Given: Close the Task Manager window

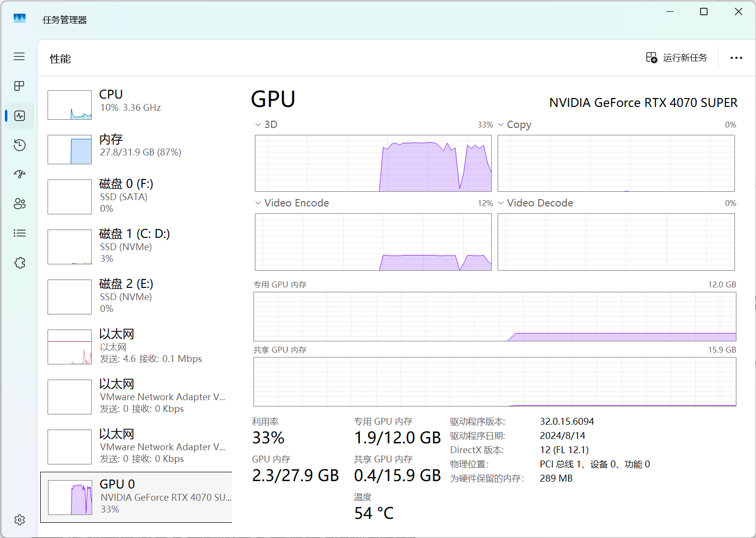Looking at the screenshot, I should 738,11.
